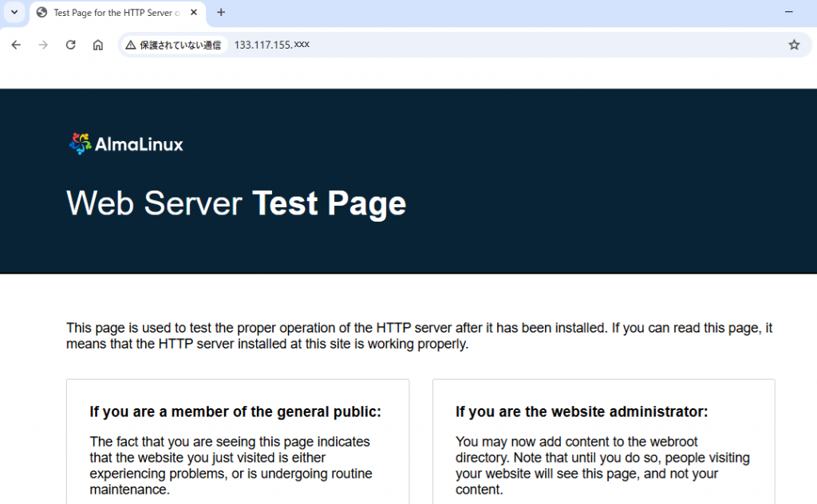Open the 保護されていない通信 security chip
The image size is (817, 504).
click(173, 45)
